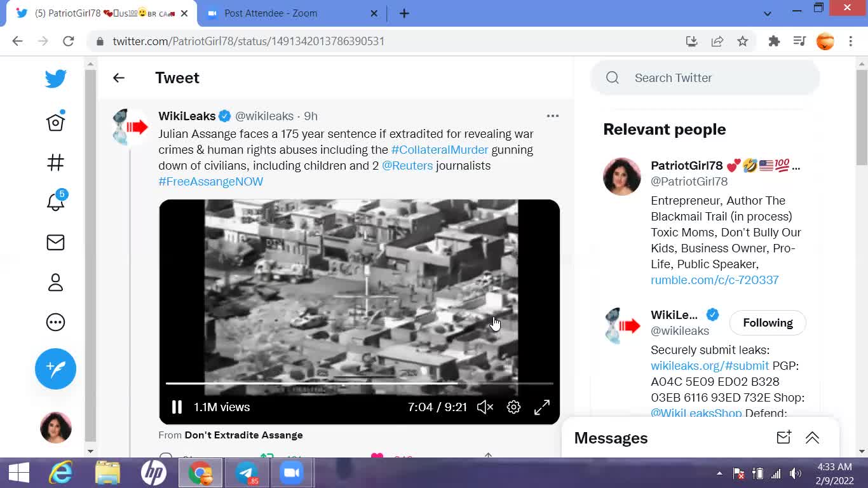Close the Post Attendee Zoom tab
Image resolution: width=868 pixels, height=488 pixels.
(x=374, y=13)
